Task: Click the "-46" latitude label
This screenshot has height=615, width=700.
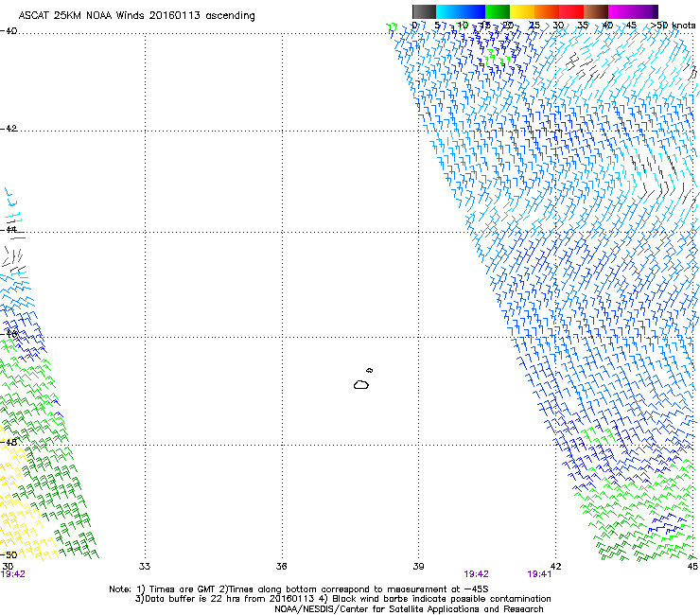Action: click(x=9, y=334)
